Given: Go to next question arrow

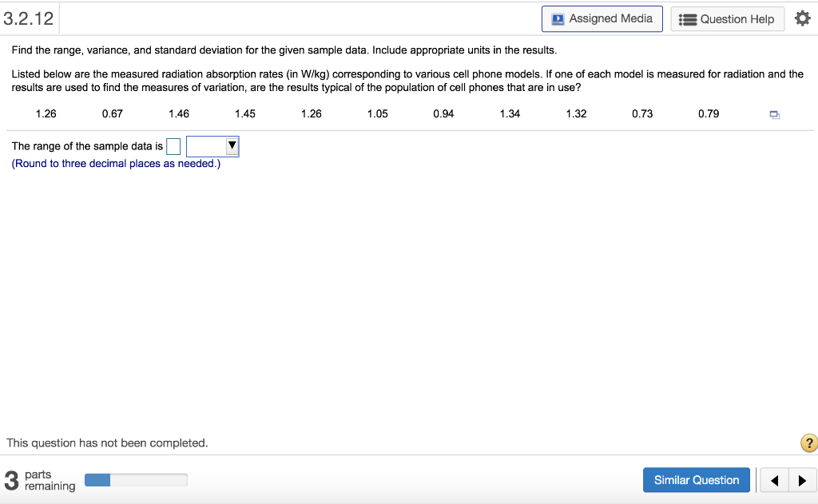Looking at the screenshot, I should (x=802, y=481).
